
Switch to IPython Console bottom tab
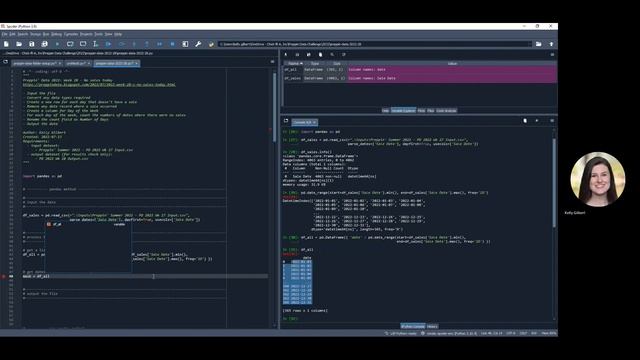coord(413,327)
